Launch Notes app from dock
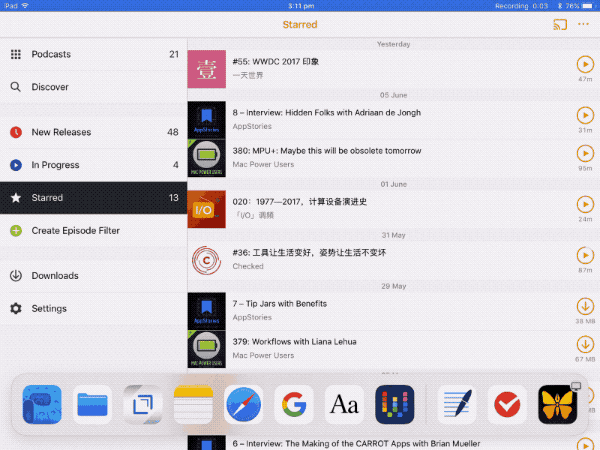 [193, 404]
